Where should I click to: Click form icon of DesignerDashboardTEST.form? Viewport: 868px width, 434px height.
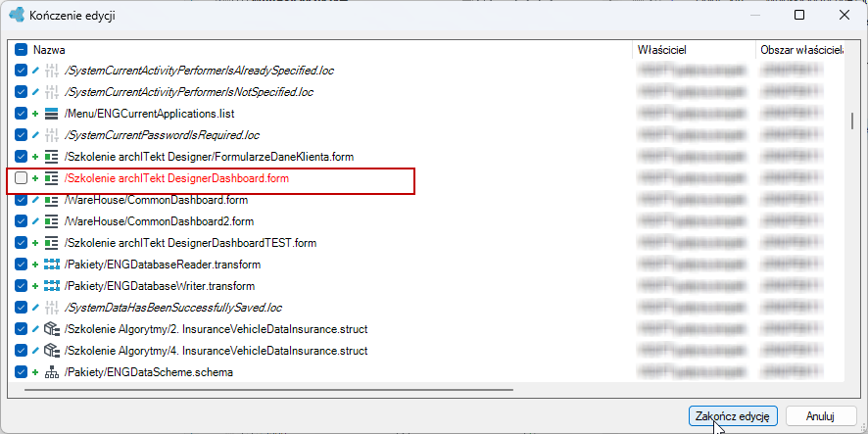click(52, 243)
